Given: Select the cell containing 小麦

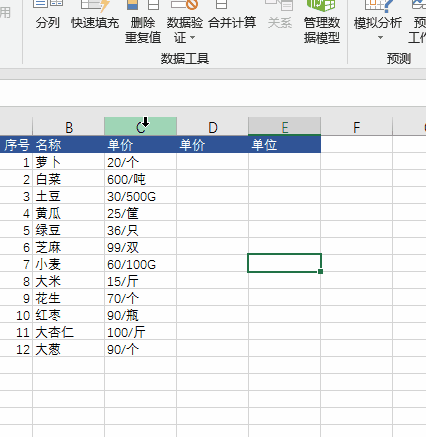Looking at the screenshot, I should pos(69,264).
